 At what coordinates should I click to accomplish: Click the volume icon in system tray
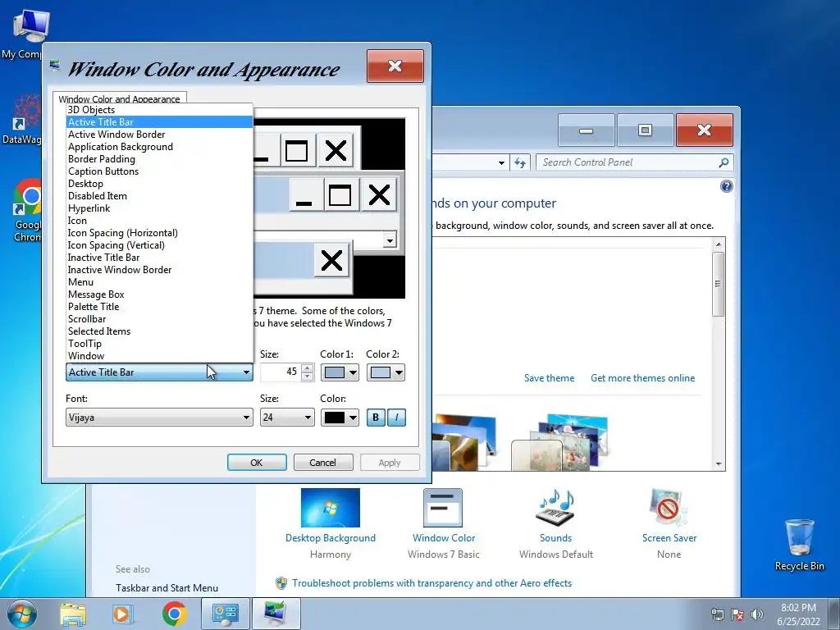(x=756, y=614)
